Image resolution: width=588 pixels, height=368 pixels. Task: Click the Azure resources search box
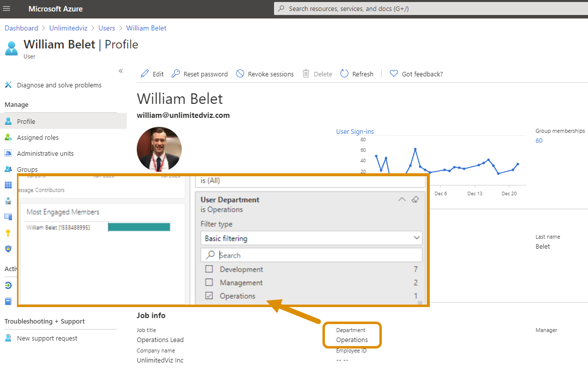[x=429, y=9]
